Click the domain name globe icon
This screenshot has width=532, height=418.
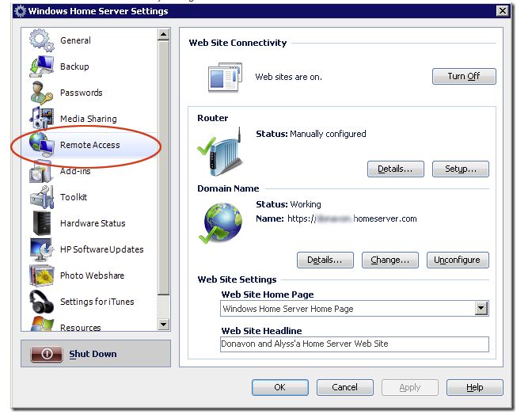pyautogui.click(x=221, y=222)
